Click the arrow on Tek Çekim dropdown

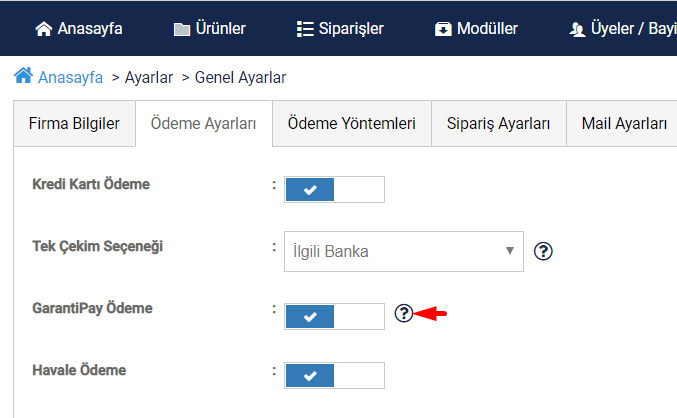(x=510, y=251)
